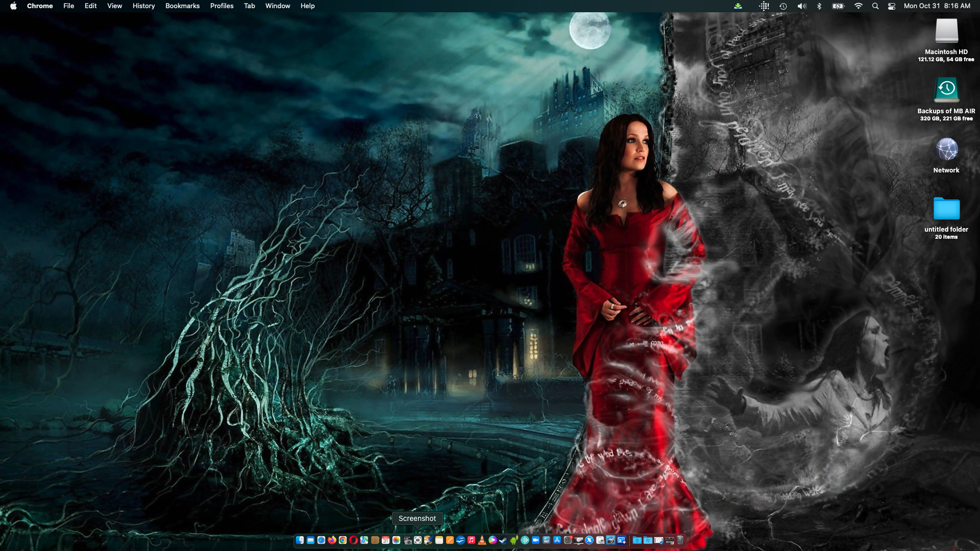Open the Photos app in Dock

[396, 540]
